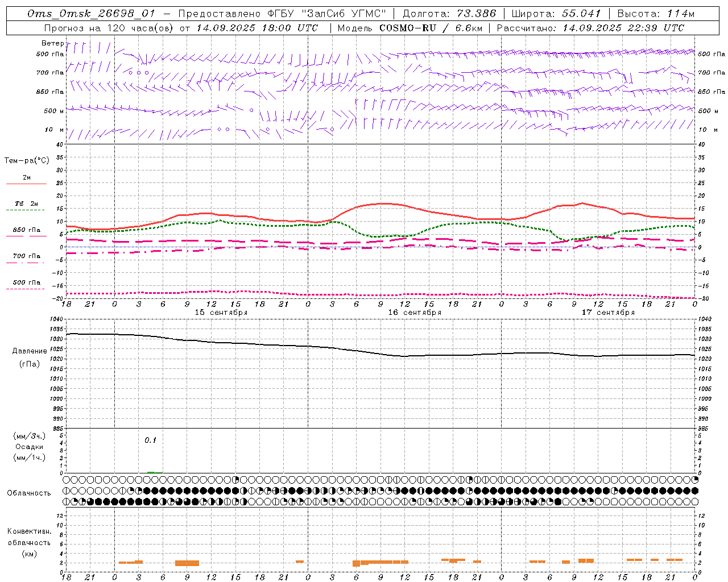
Task: Click the 2м temperature legend entry
Action: (x=27, y=178)
